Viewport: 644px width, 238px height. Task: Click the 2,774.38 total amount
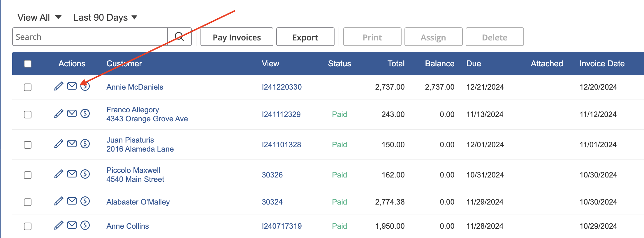[x=390, y=202]
